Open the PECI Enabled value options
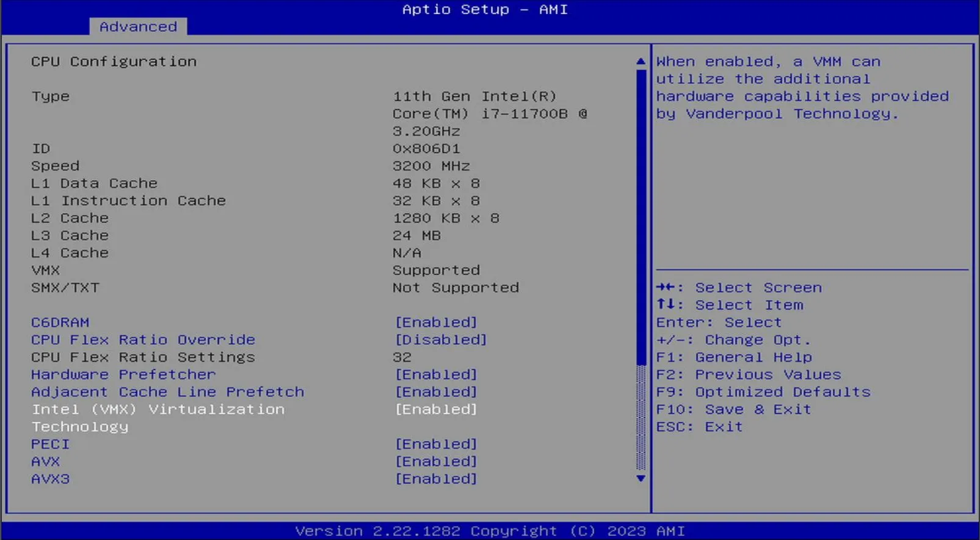The image size is (980, 540). click(x=436, y=444)
